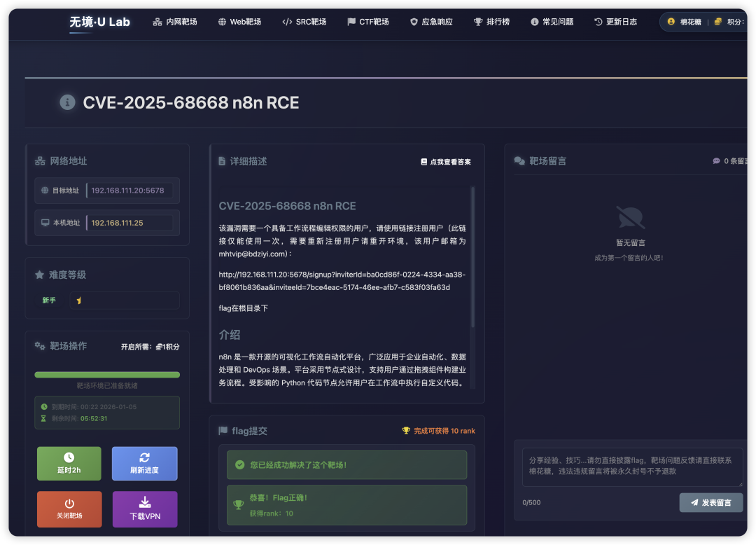Open the SRC靶场 menu item
Screen dimensions: 756x545
coord(304,22)
